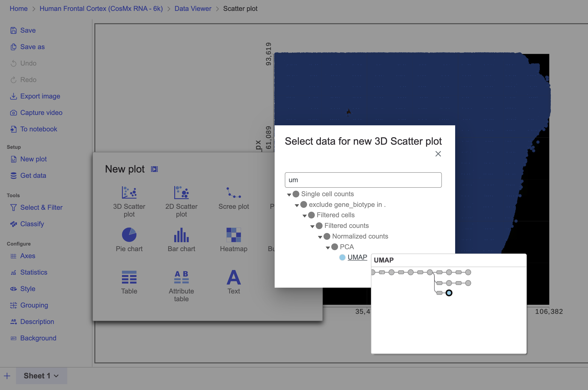
Task: Select the UMAP data node
Action: pos(357,257)
